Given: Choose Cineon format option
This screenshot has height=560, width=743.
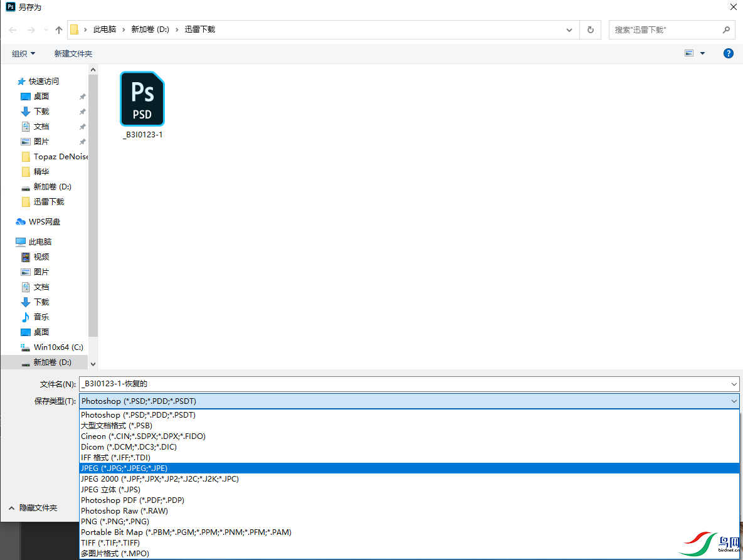Looking at the screenshot, I should (x=409, y=436).
